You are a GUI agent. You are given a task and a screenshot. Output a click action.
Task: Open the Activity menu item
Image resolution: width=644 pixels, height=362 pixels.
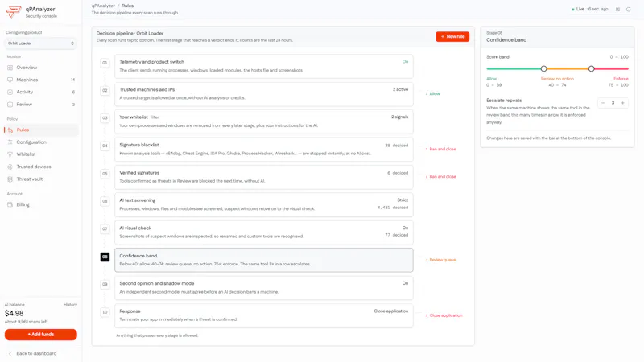[x=41, y=92]
